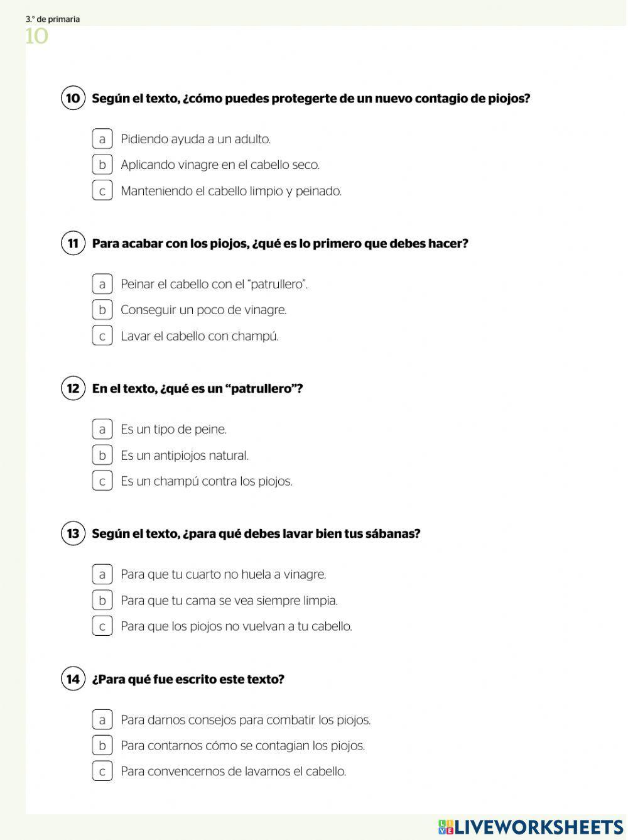The height and width of the screenshot is (840, 628).
Task: Click the Liveworksheets logo
Action: (x=531, y=827)
